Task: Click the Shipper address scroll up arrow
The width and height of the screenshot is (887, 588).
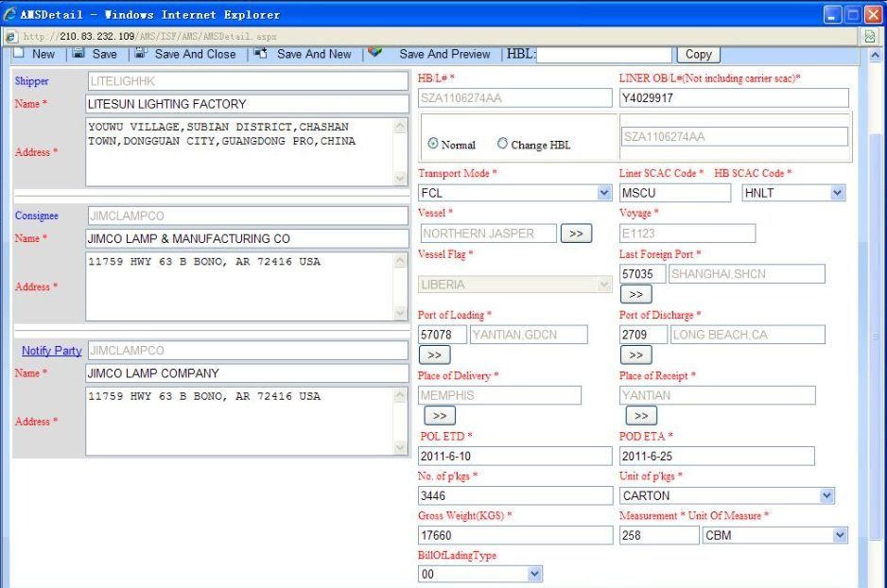Action: [400, 125]
